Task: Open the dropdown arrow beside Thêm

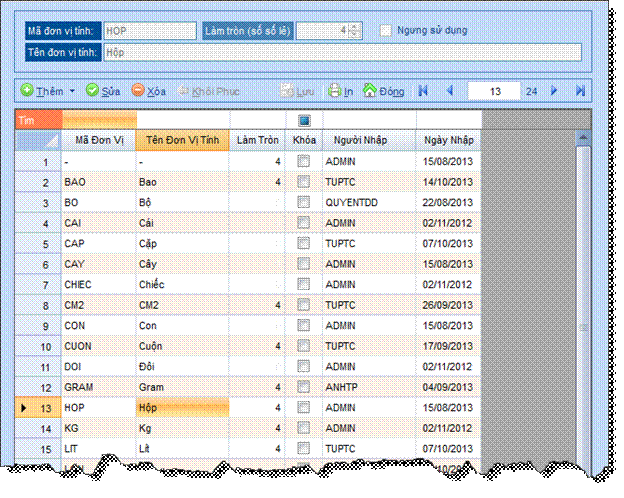Action: [72, 92]
